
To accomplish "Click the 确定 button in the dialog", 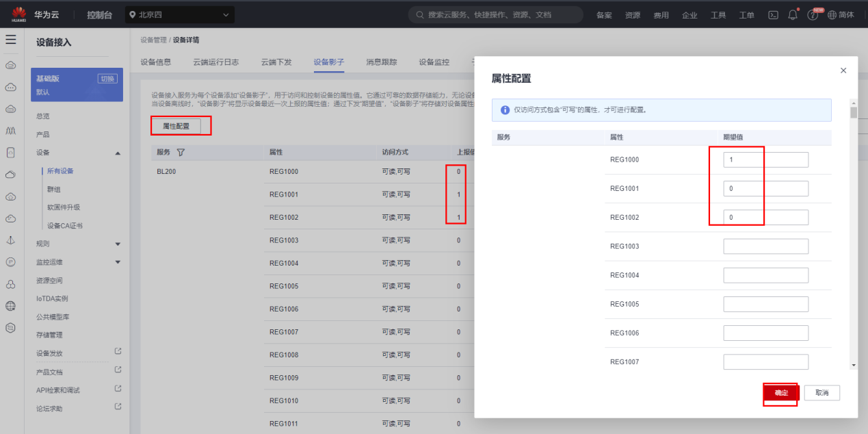I will coord(781,393).
